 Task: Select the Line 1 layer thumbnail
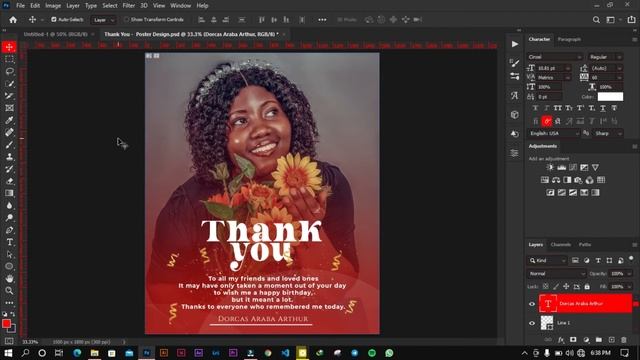pyautogui.click(x=547, y=323)
